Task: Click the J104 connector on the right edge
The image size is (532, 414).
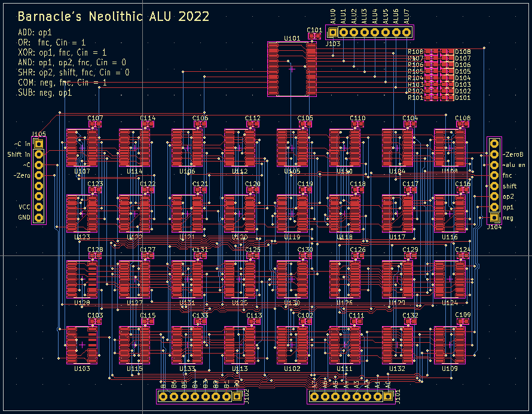Action: coord(494,180)
